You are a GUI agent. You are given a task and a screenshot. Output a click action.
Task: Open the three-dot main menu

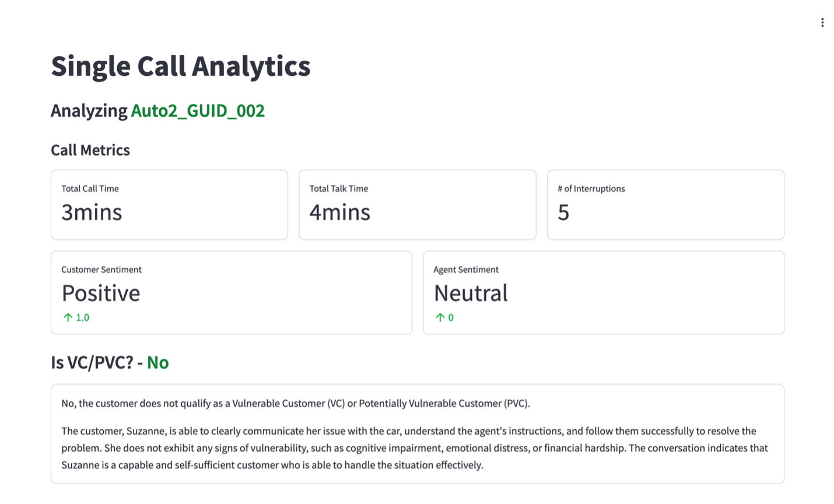822,23
